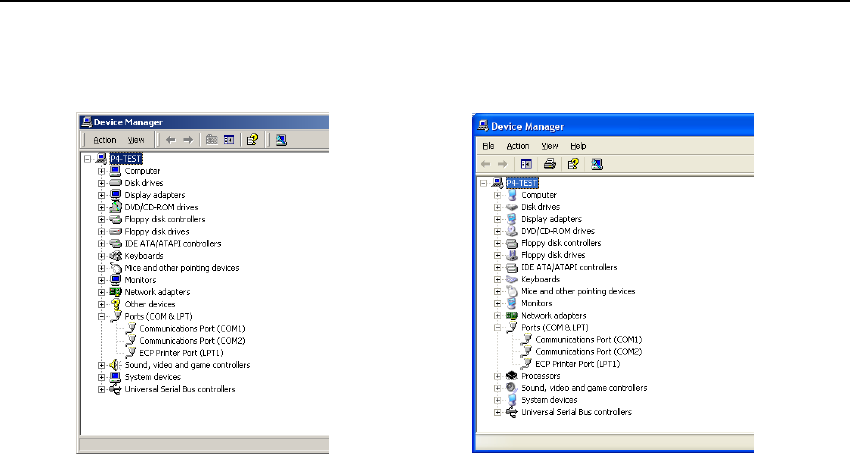Click Up one level icon, left window
This screenshot has width=850, height=454.
pos(211,140)
